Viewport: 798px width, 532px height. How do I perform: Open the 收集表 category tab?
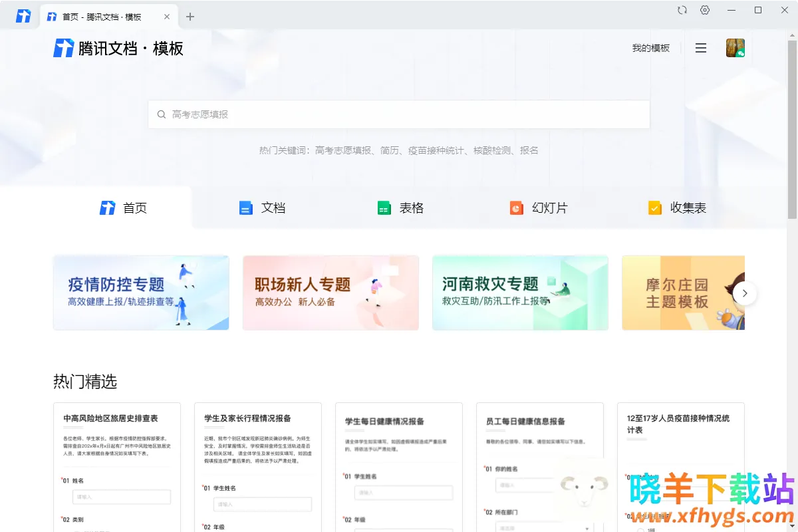[x=677, y=208]
